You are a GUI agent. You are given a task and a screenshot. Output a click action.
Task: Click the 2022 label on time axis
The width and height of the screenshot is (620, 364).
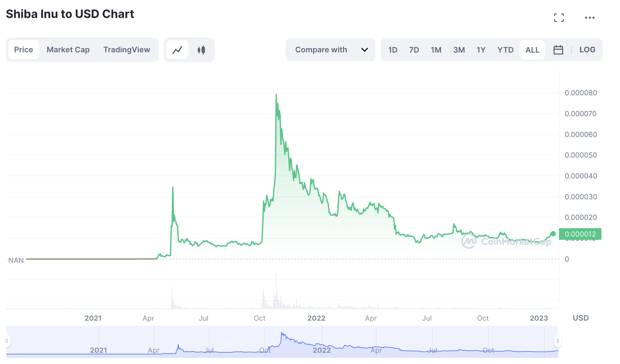[x=316, y=318]
